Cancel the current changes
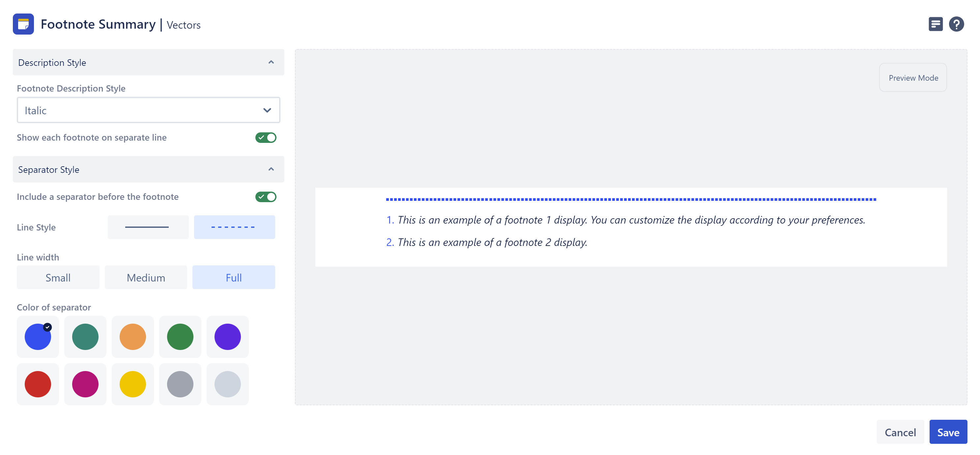 tap(900, 432)
